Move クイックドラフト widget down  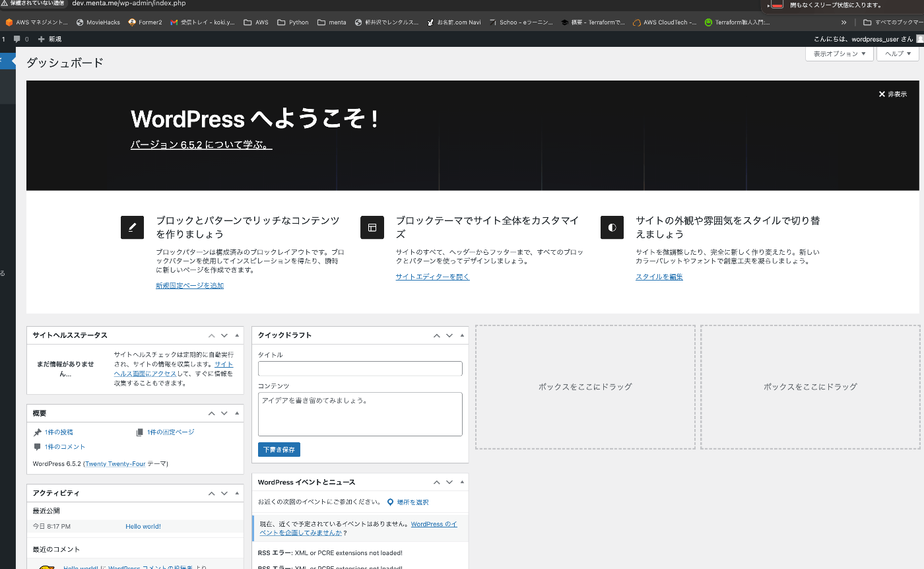449,335
